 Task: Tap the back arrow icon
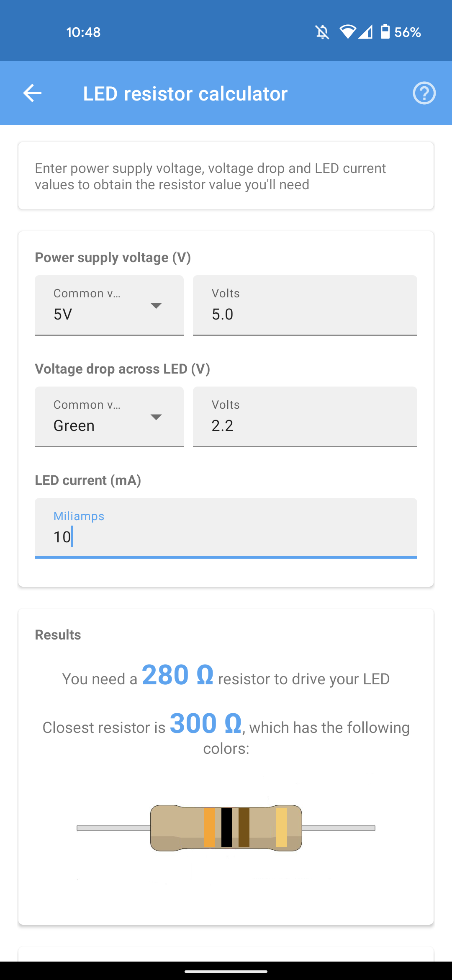(32, 93)
